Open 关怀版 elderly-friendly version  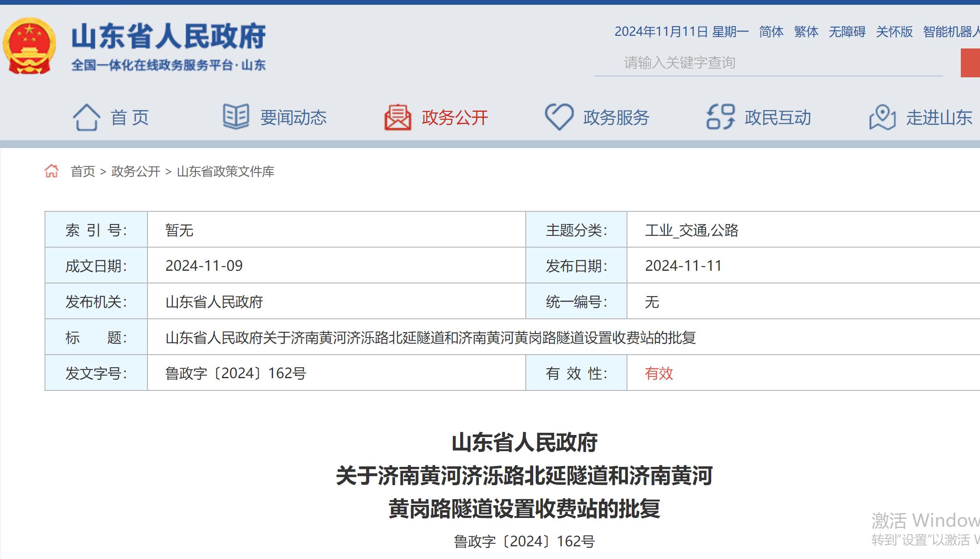click(894, 31)
